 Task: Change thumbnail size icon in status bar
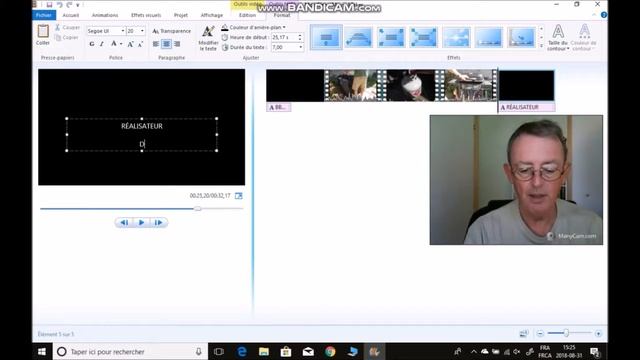[x=524, y=333]
